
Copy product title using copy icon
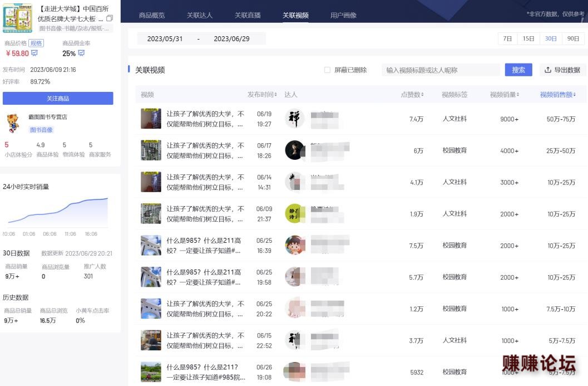[110, 18]
